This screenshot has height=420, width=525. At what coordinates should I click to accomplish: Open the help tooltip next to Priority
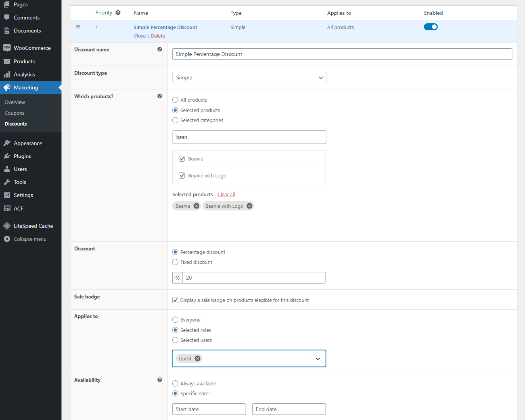(x=118, y=12)
